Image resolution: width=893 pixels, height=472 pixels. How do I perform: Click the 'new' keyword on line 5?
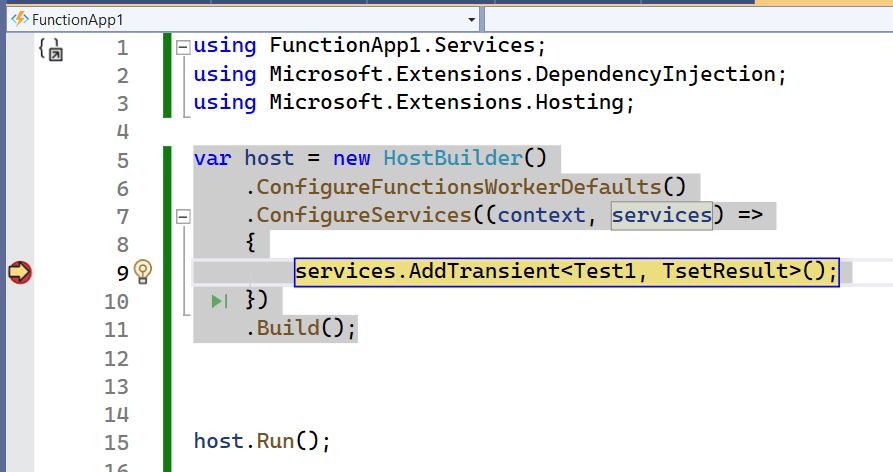tap(351, 158)
